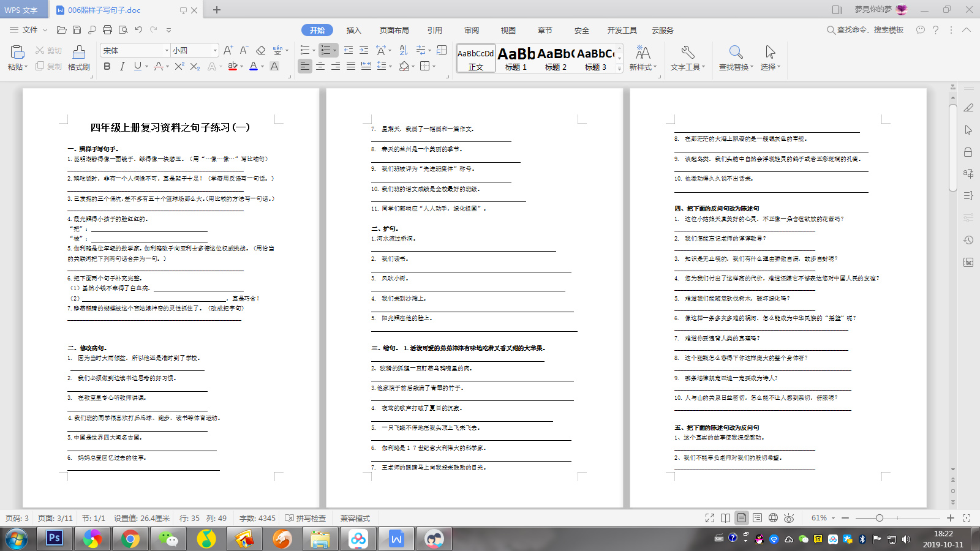Screen dimensions: 980x551
Task: Apply italic formatting
Action: (x=122, y=66)
